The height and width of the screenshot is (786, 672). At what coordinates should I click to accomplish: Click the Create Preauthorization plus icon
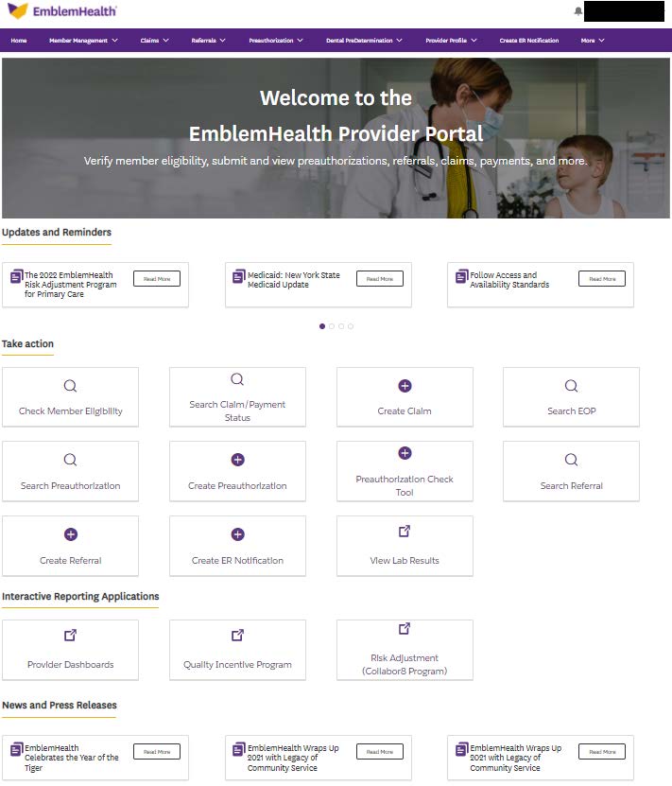point(237,460)
